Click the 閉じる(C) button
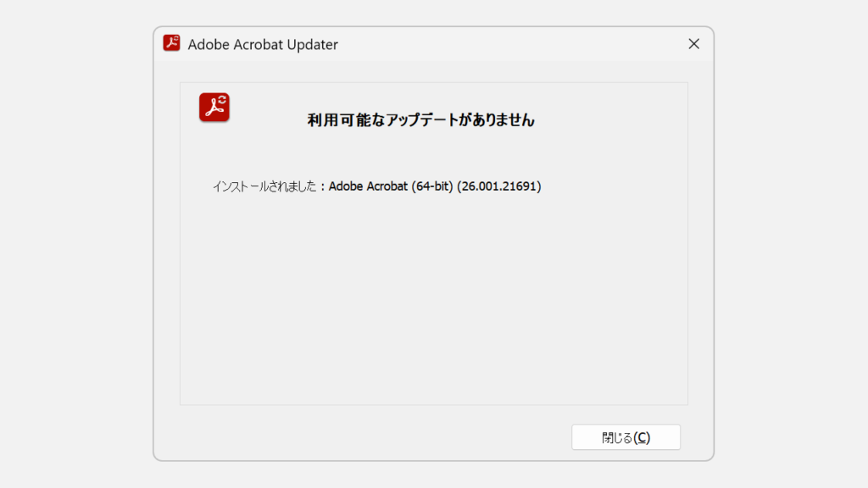 [x=626, y=437]
